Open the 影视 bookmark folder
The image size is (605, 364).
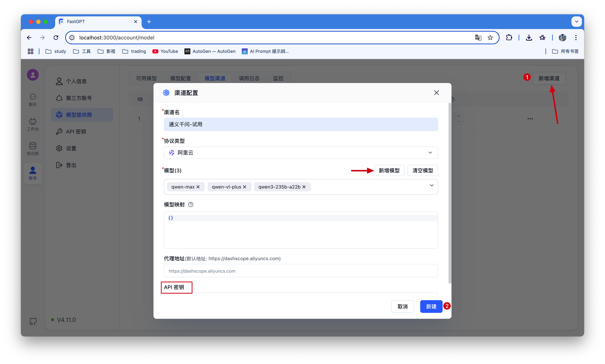coord(107,51)
